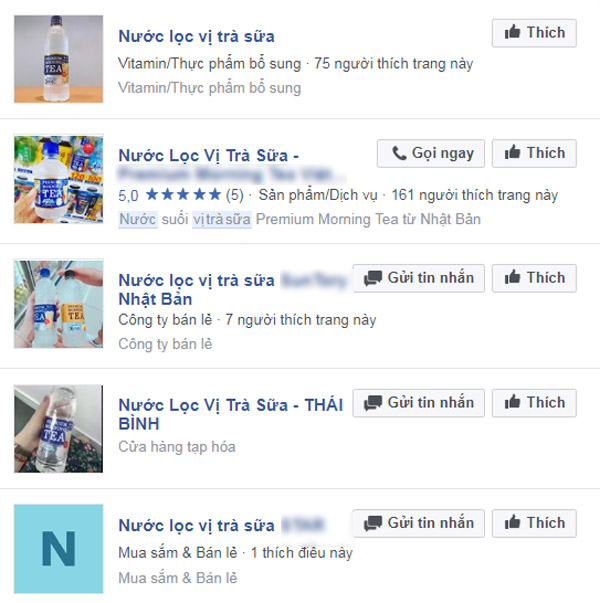This screenshot has height=603, width=600.
Task: Click the five-star rating of the second page
Action: point(183,195)
